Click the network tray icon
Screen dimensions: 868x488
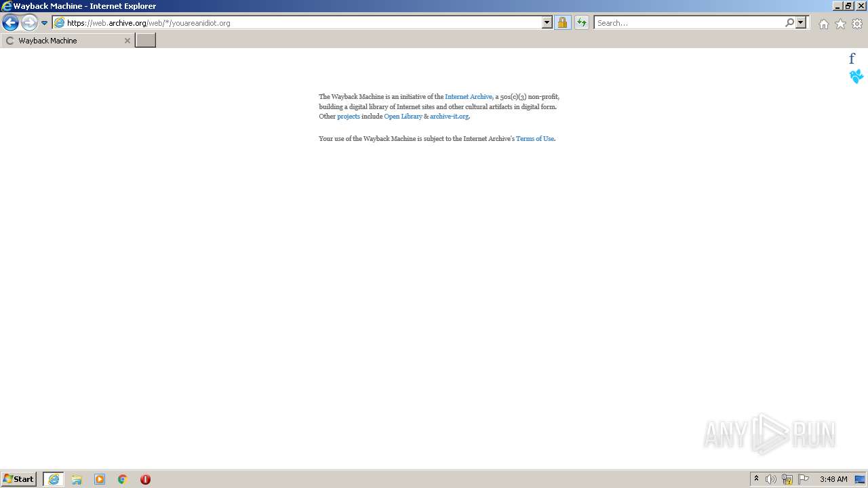click(787, 479)
